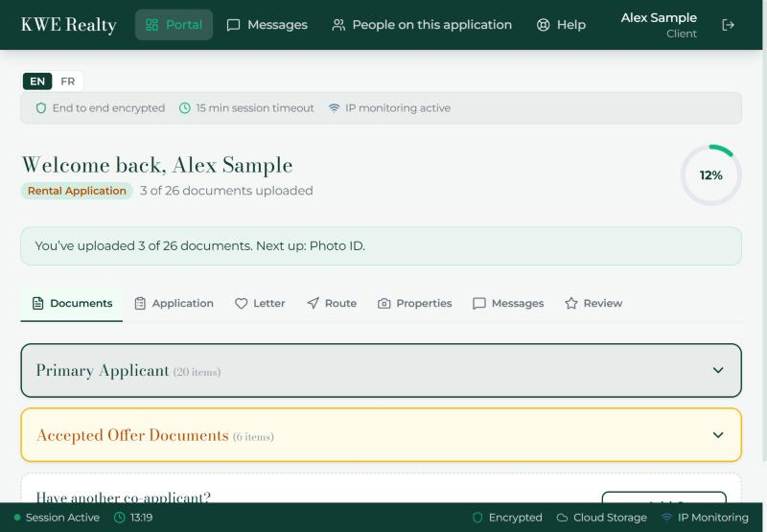Switch to the Route tab
Screen dimensions: 767x532
[x=332, y=304]
